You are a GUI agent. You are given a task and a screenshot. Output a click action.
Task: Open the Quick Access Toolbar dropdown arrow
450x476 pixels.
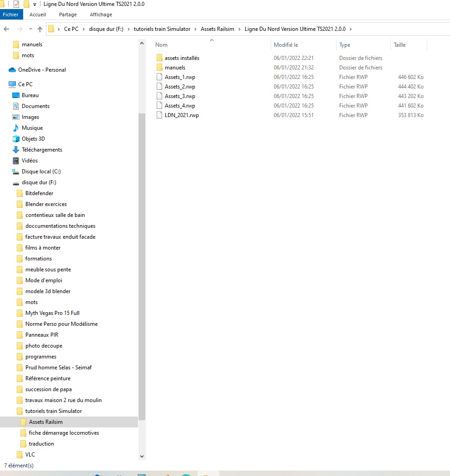coord(35,5)
